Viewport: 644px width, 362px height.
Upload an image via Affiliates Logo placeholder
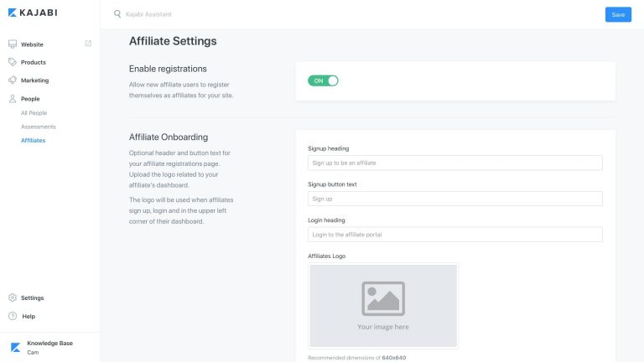pyautogui.click(x=383, y=306)
